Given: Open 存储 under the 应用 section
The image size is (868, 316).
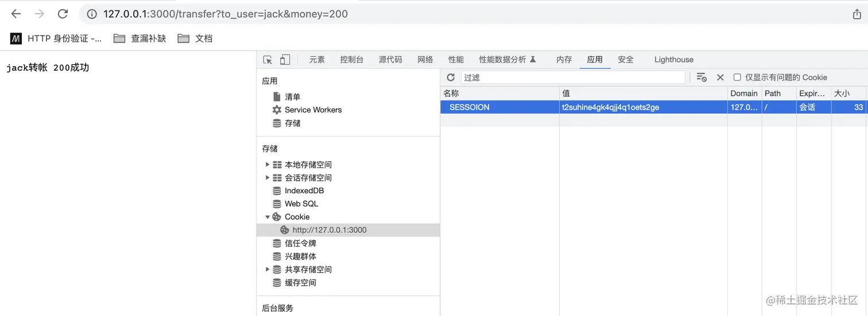Looking at the screenshot, I should (x=293, y=123).
